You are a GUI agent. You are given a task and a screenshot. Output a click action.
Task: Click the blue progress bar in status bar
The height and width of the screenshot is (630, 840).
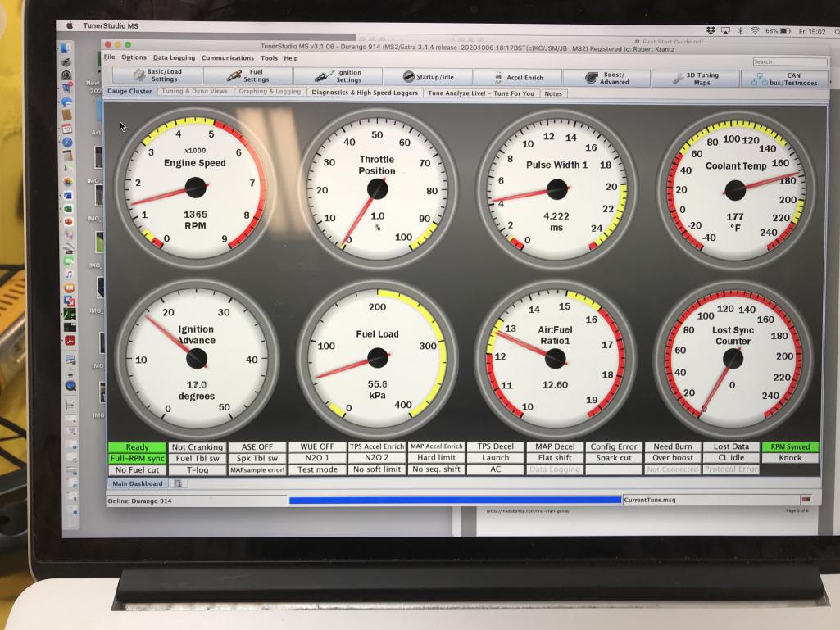tap(455, 499)
